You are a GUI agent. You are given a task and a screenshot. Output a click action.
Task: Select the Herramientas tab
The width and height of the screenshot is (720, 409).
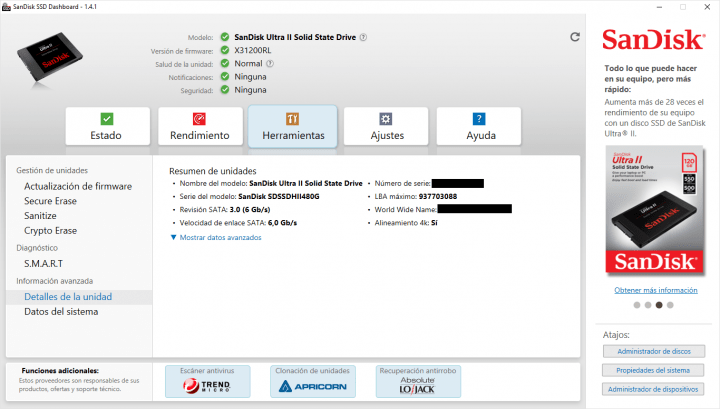(293, 126)
